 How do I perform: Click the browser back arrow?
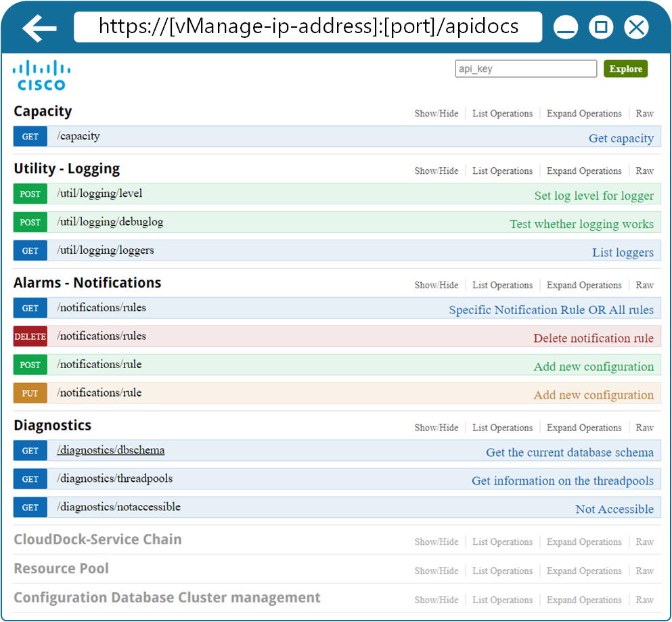(x=39, y=26)
